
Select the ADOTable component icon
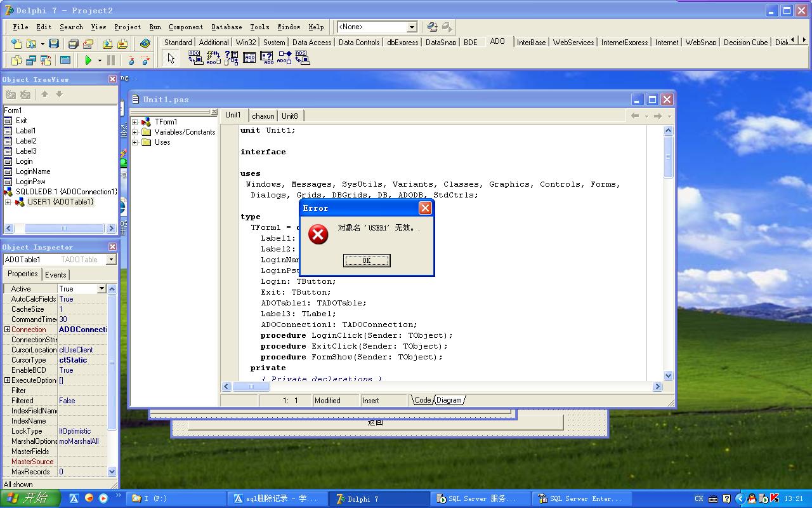point(249,58)
